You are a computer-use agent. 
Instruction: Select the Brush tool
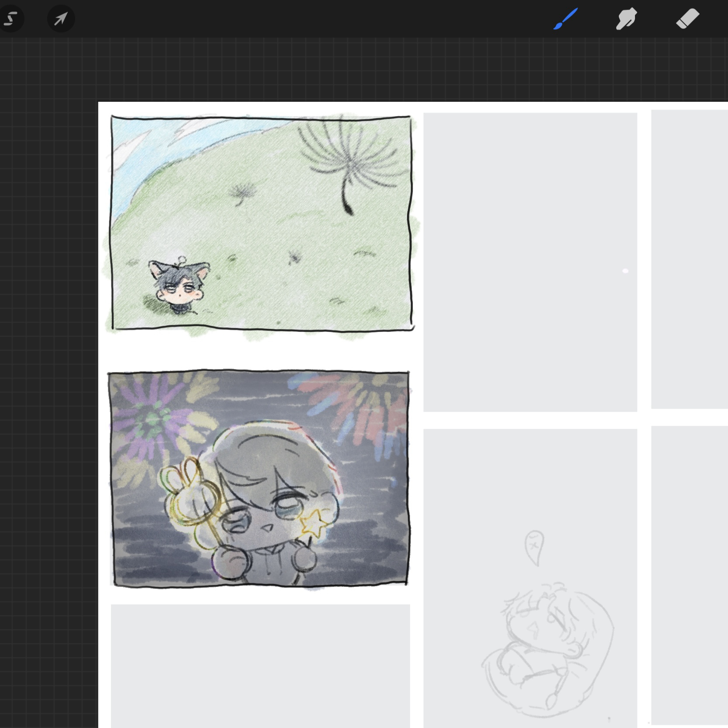click(x=566, y=19)
